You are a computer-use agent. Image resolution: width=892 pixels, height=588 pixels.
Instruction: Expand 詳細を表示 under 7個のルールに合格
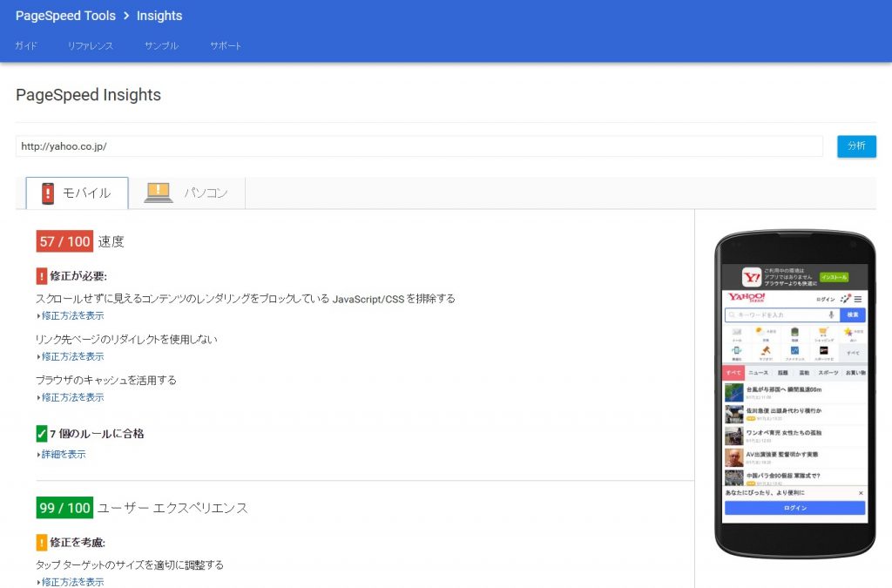[x=61, y=454]
